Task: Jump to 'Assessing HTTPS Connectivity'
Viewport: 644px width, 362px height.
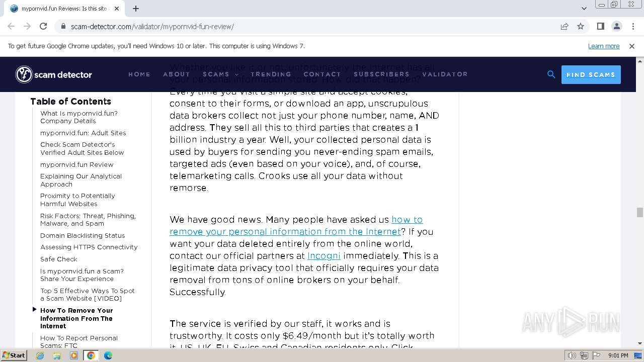Action: 89,247
